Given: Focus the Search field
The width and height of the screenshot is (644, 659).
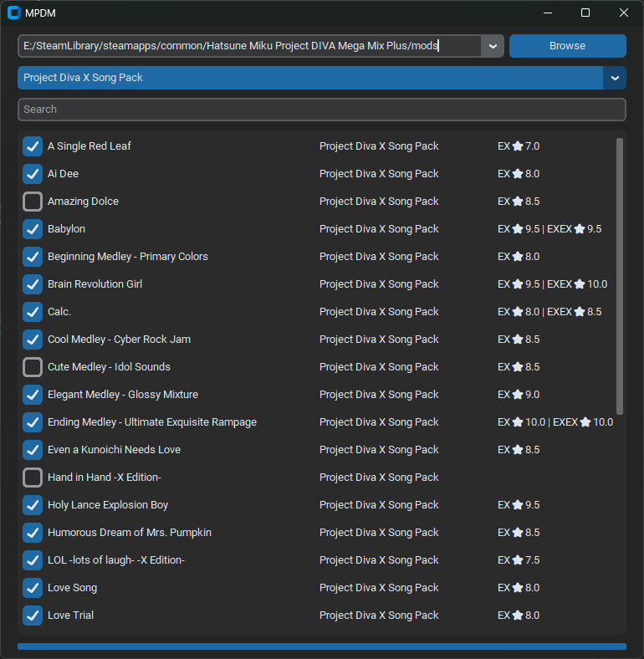Looking at the screenshot, I should 321,110.
